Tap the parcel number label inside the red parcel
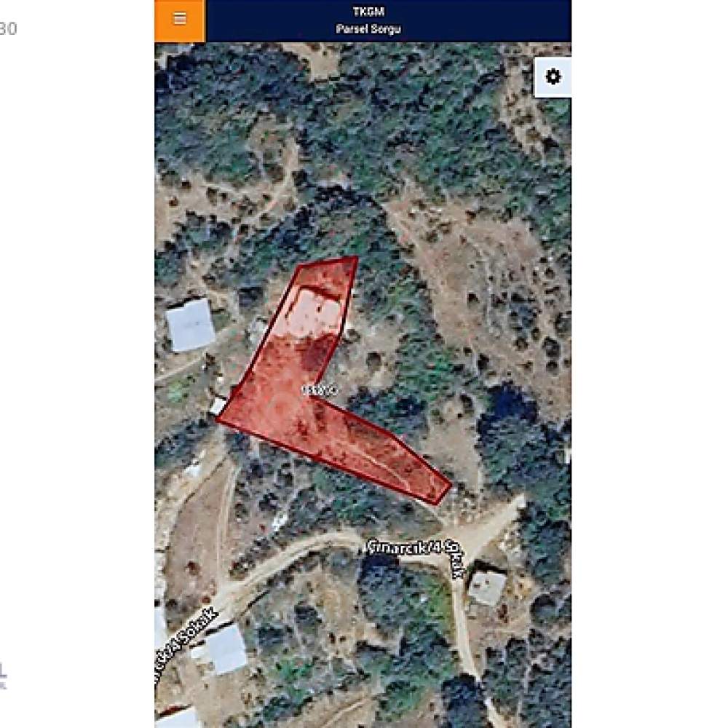The height and width of the screenshot is (728, 728). [x=320, y=389]
